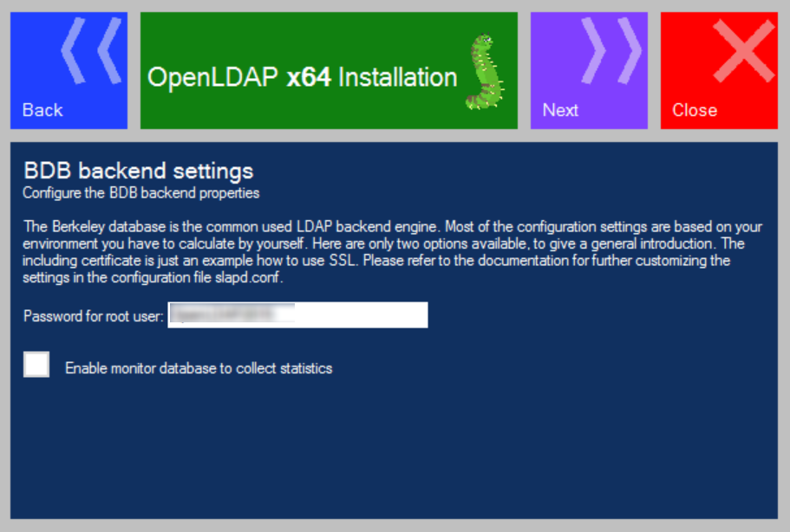Click 'Configure the BDB backend properties' subtitle

tap(140, 192)
